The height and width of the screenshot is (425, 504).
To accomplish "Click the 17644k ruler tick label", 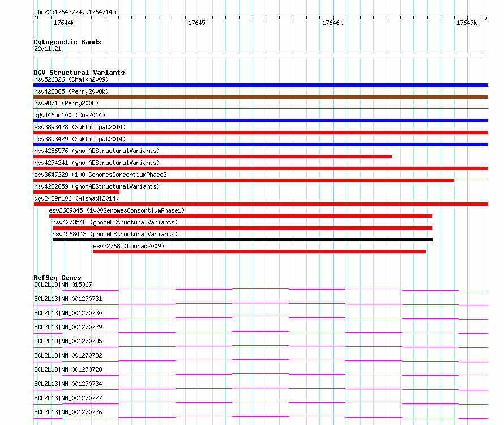I will tap(64, 23).
